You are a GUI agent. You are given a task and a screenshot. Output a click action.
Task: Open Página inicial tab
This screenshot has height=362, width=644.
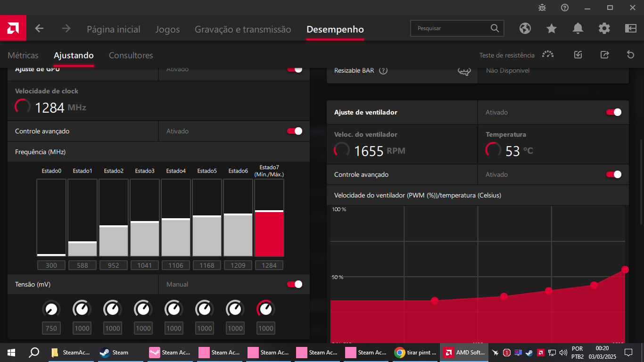[x=114, y=29]
